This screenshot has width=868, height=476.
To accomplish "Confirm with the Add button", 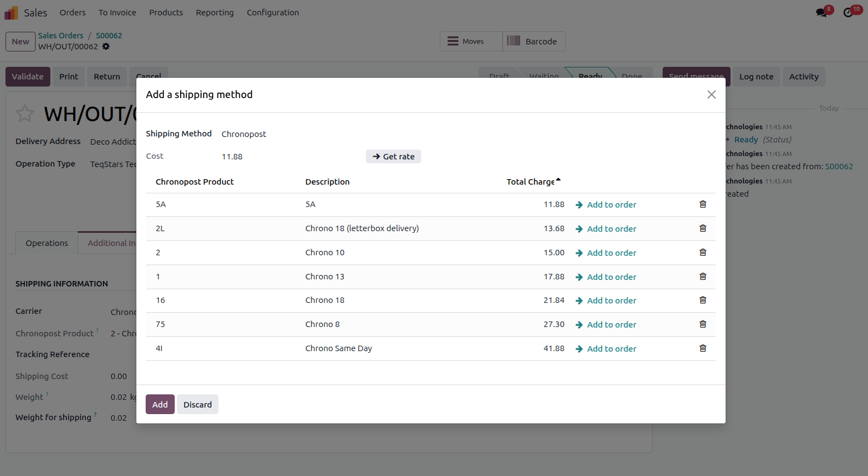I will 160,404.
